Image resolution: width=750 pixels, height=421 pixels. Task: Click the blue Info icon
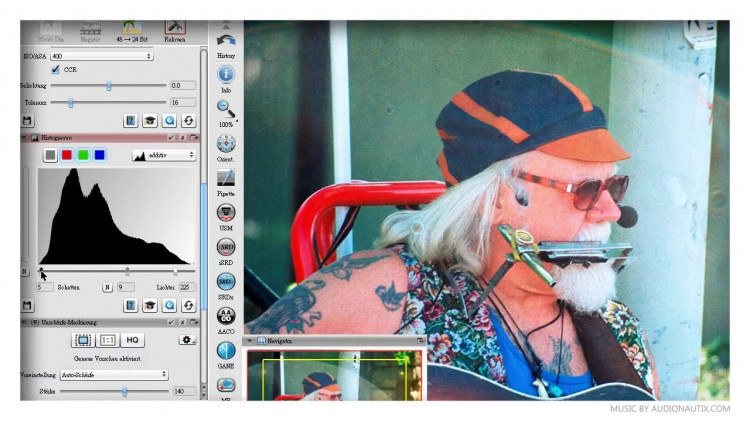[x=226, y=75]
